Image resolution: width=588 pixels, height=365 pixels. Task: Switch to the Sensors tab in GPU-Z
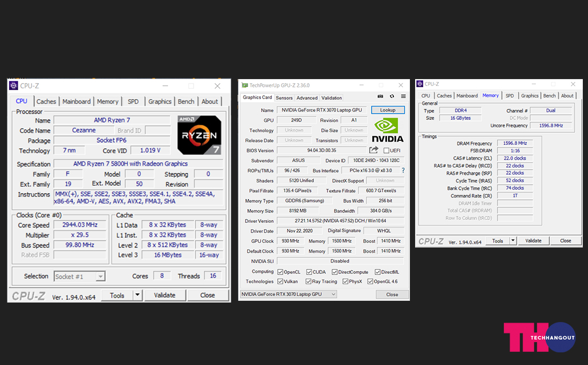click(x=284, y=98)
